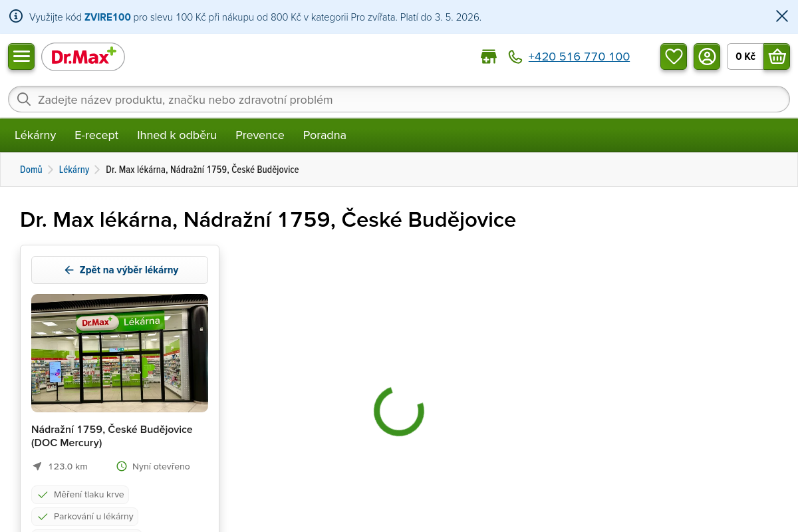The height and width of the screenshot is (532, 798).
Task: Open Poradna navigation menu item
Action: point(325,135)
